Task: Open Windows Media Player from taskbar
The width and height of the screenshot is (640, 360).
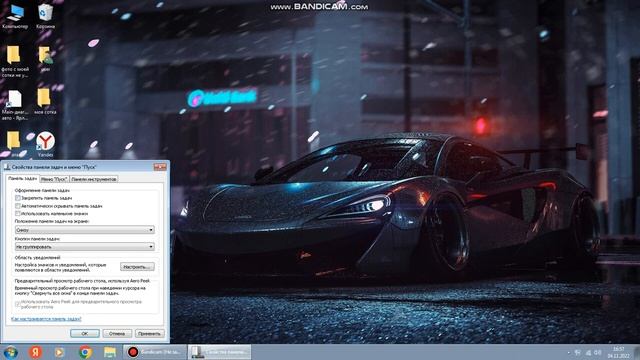Action: pos(60,352)
